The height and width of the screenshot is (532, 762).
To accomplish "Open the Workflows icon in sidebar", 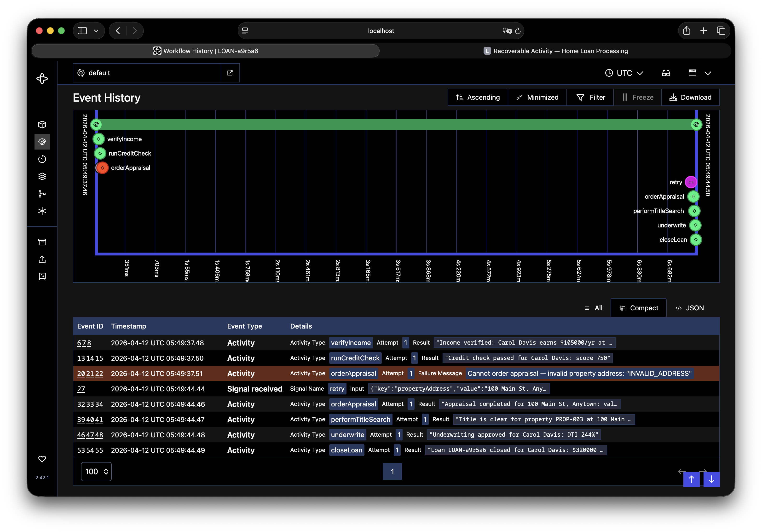I will pos(42,142).
